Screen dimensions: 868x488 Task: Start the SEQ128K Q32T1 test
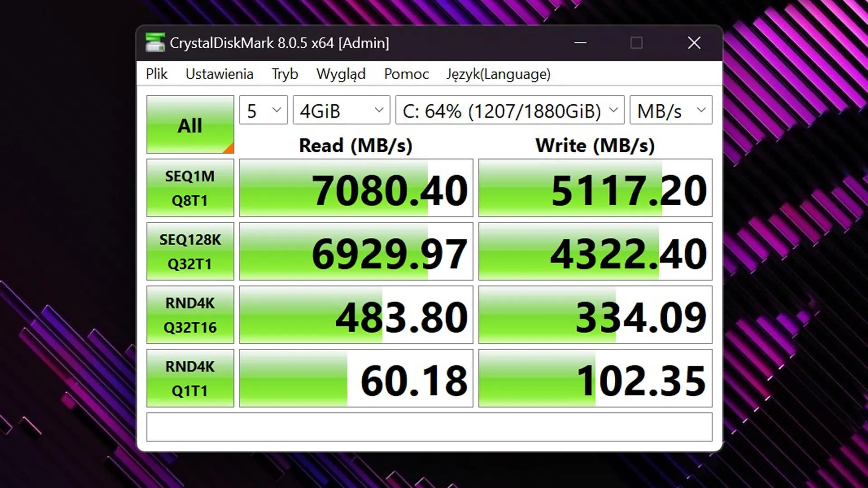pos(190,251)
